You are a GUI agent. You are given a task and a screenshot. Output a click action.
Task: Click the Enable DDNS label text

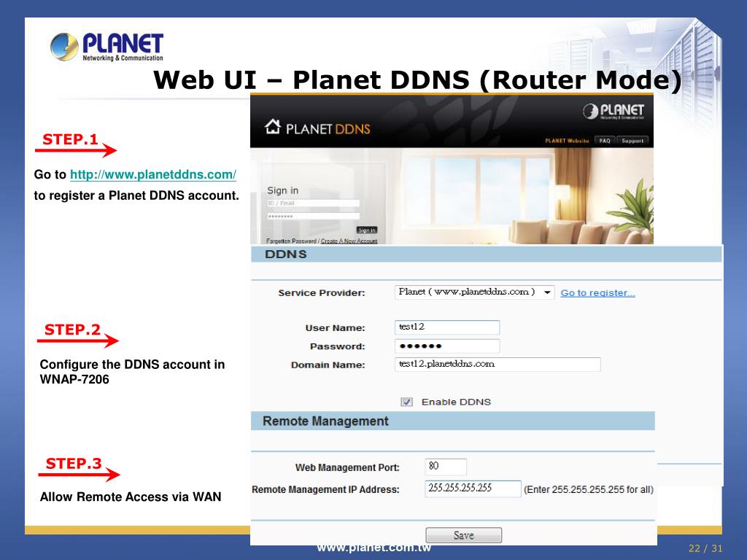pyautogui.click(x=456, y=402)
